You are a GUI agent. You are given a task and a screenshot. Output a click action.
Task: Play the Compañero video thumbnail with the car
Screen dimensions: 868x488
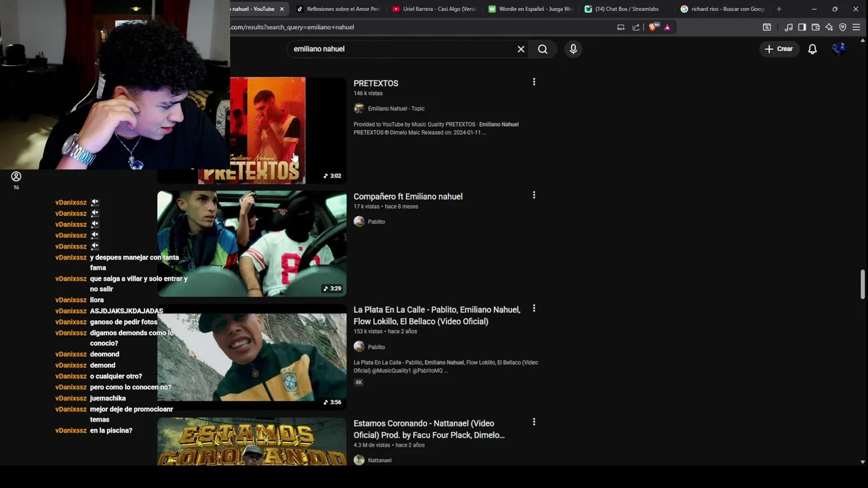coord(252,244)
